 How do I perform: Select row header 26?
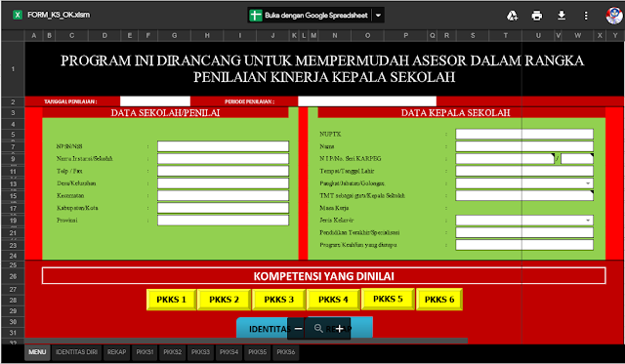click(x=13, y=276)
